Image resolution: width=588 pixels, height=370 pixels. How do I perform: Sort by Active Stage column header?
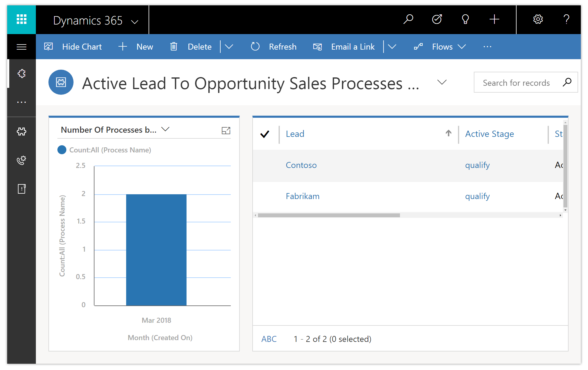tap(489, 134)
